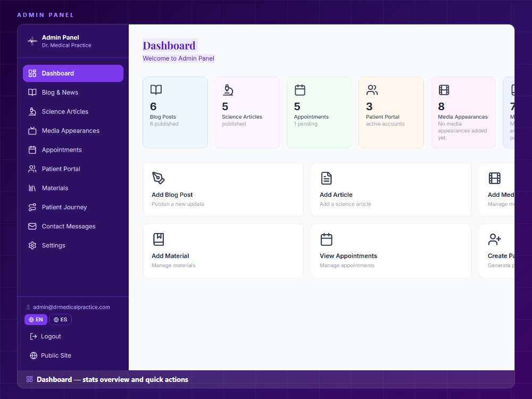Open Patient Portal in sidebar
Viewport: 532px width, 399px height.
click(x=73, y=169)
